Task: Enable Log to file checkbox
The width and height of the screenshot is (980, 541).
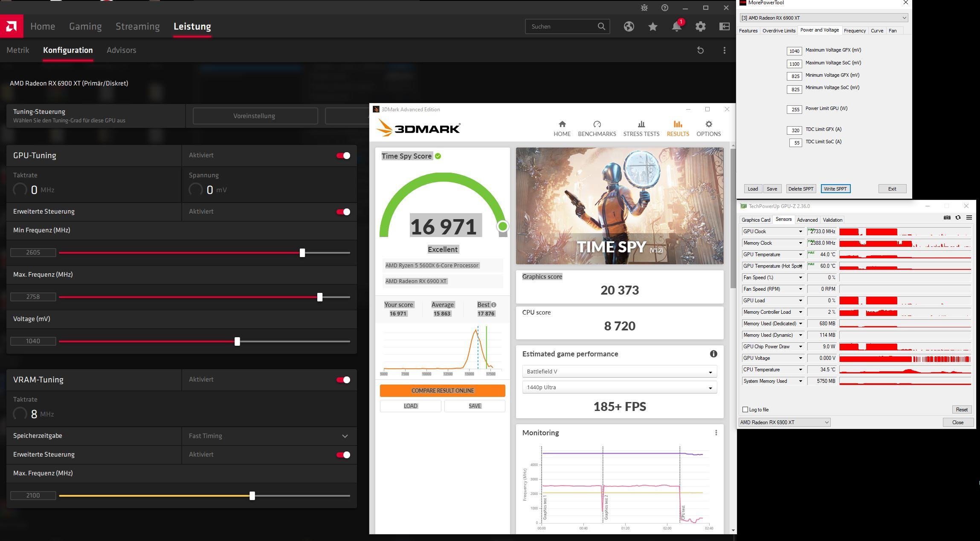Action: (x=745, y=410)
